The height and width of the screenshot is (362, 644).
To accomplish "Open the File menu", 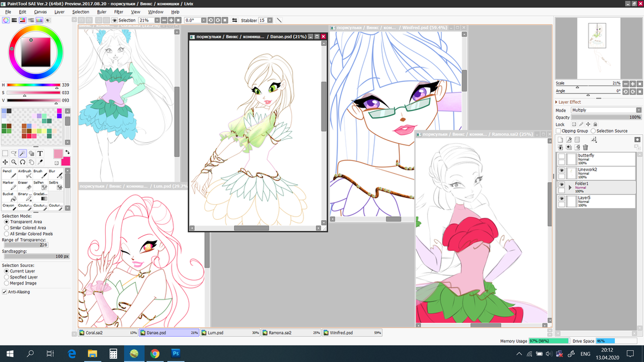I will 8,12.
